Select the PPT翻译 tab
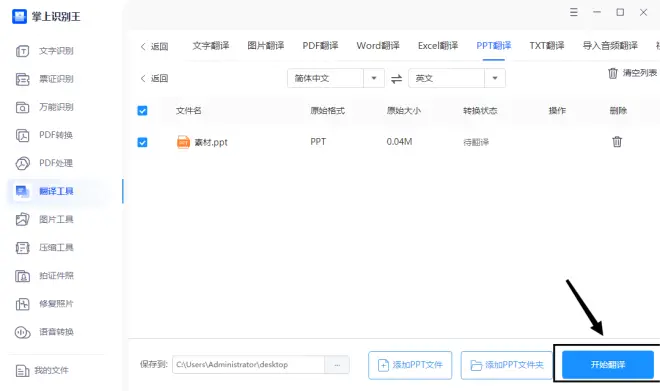Viewport: 660px width, 391px height. pyautogui.click(x=494, y=45)
